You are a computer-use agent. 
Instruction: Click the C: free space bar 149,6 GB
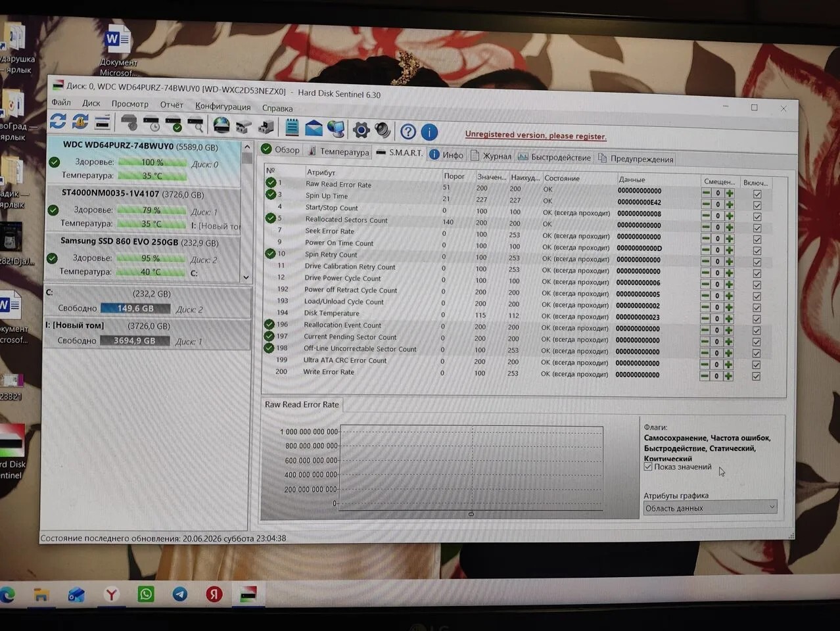tap(135, 308)
